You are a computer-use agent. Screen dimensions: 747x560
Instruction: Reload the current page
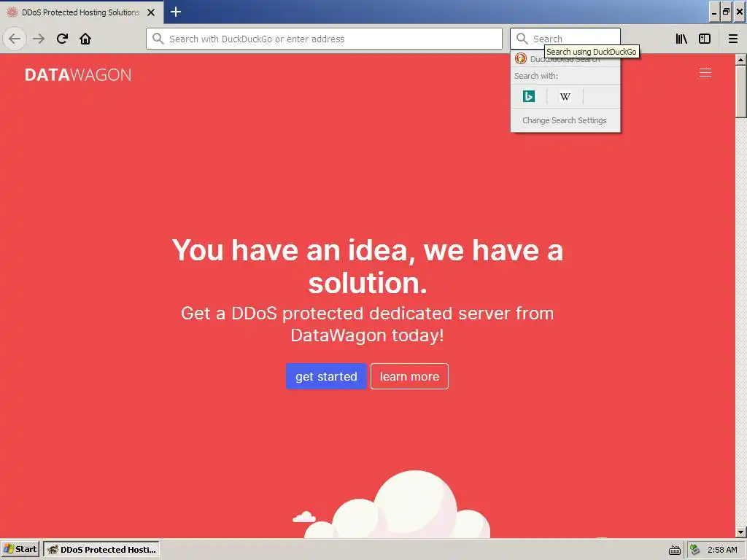62,39
